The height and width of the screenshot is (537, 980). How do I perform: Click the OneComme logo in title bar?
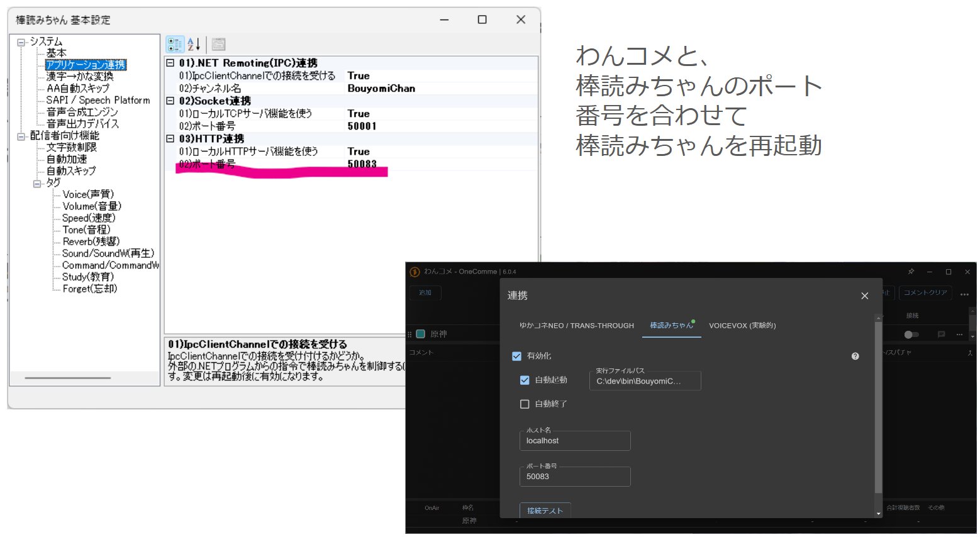pos(415,272)
